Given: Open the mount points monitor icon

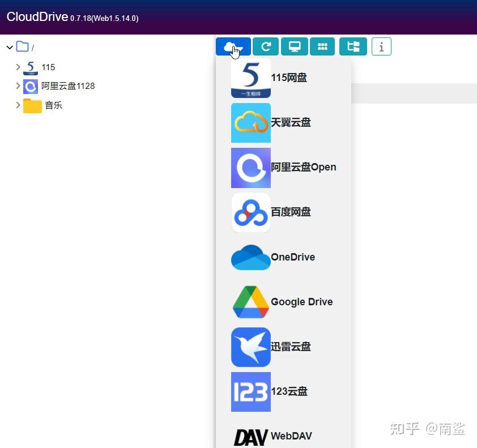Looking at the screenshot, I should click(x=294, y=46).
